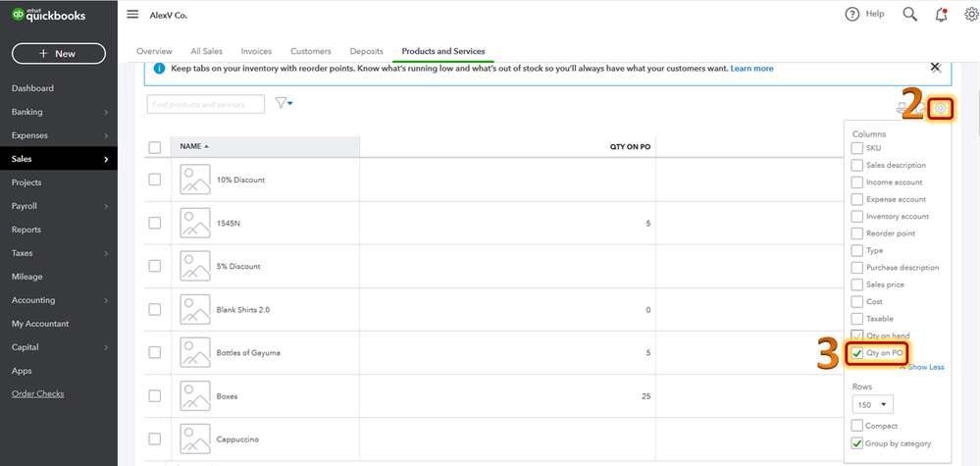
Task: Open the Help menu
Action: (865, 15)
